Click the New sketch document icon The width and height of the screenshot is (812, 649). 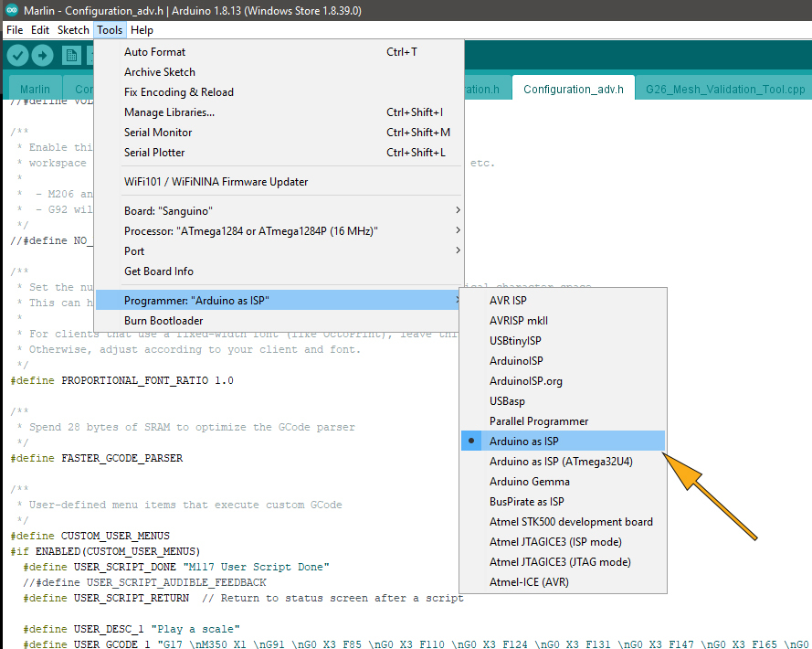click(x=71, y=55)
